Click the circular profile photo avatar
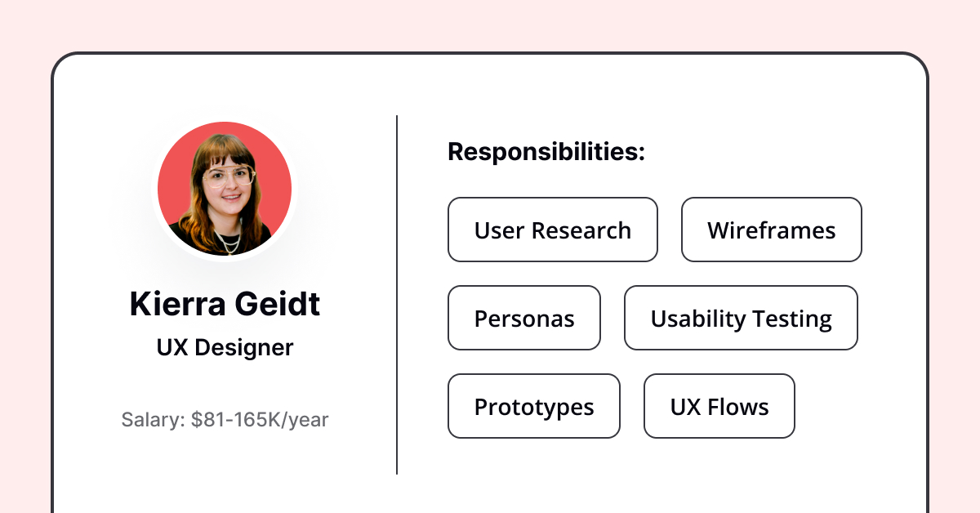This screenshot has width=980, height=513. (x=225, y=189)
